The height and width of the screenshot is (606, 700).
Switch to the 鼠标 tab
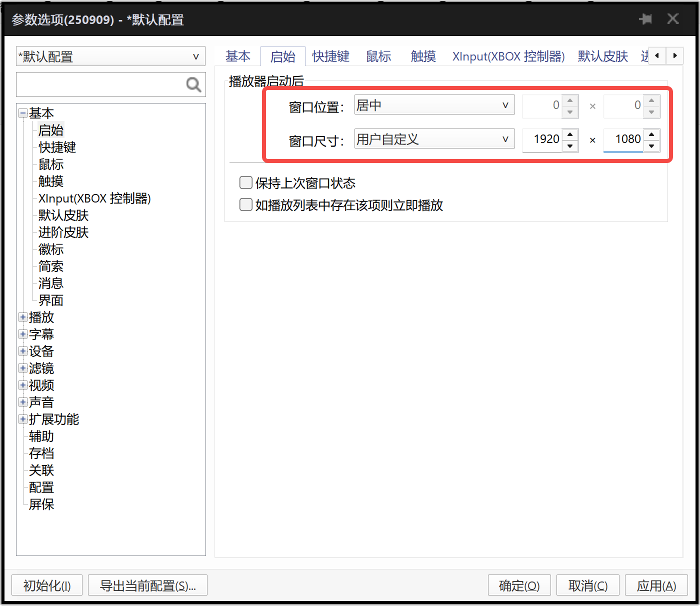[x=378, y=56]
